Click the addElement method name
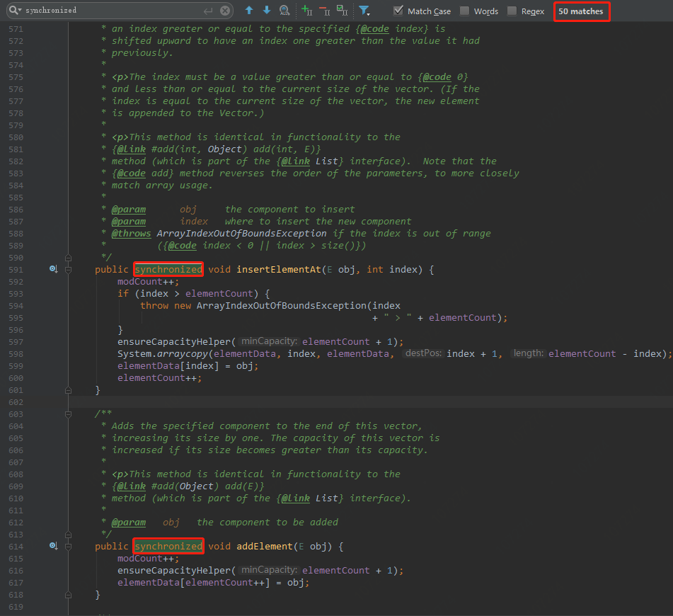The width and height of the screenshot is (673, 616). [265, 546]
